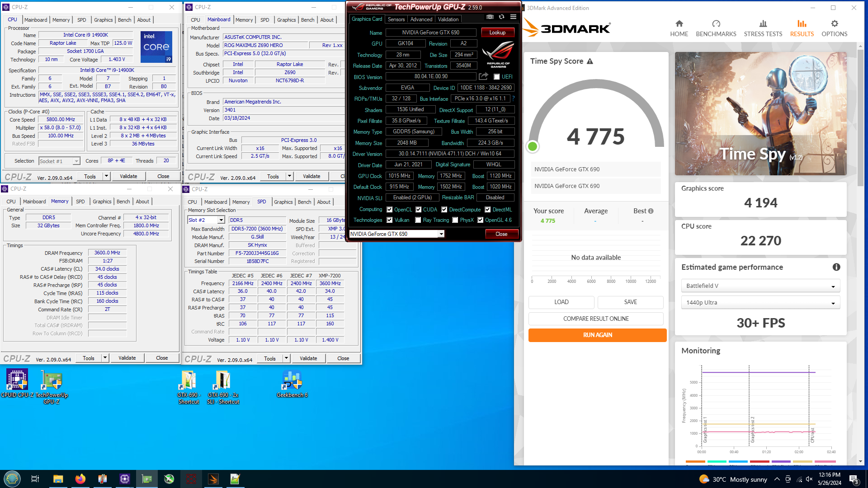Open the GPU-Z hamburger menu

coord(513,17)
